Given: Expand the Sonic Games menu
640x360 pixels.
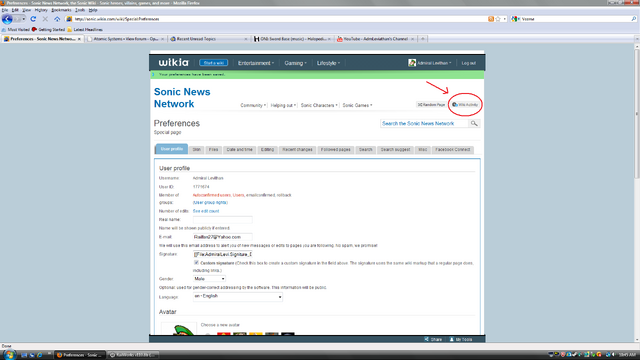Looking at the screenshot, I should (357, 105).
